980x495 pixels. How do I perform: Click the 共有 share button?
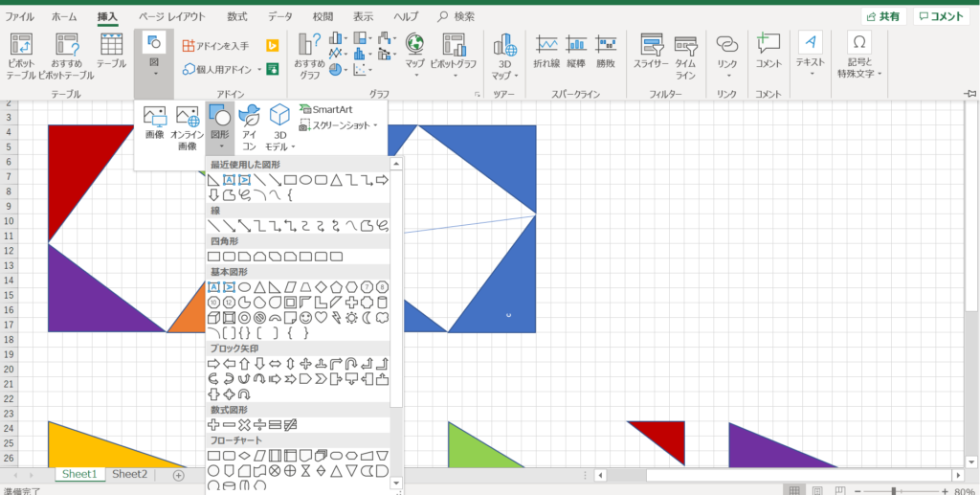coord(883,17)
